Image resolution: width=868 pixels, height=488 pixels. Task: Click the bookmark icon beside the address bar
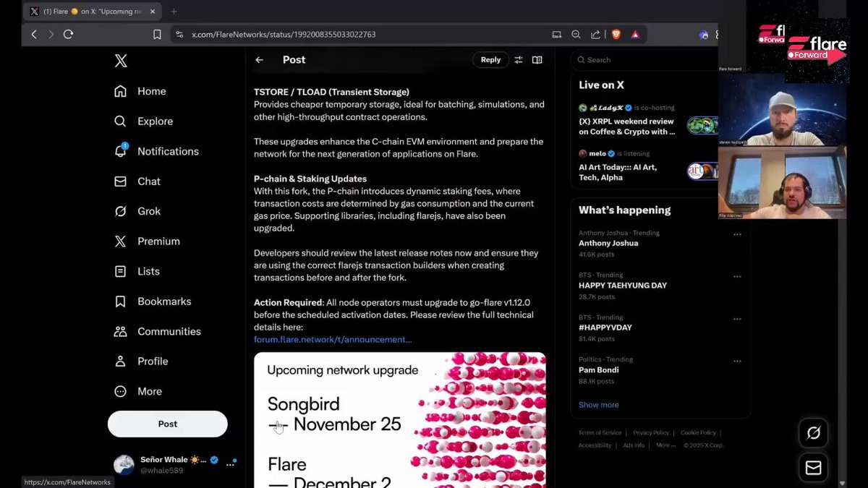tap(157, 34)
